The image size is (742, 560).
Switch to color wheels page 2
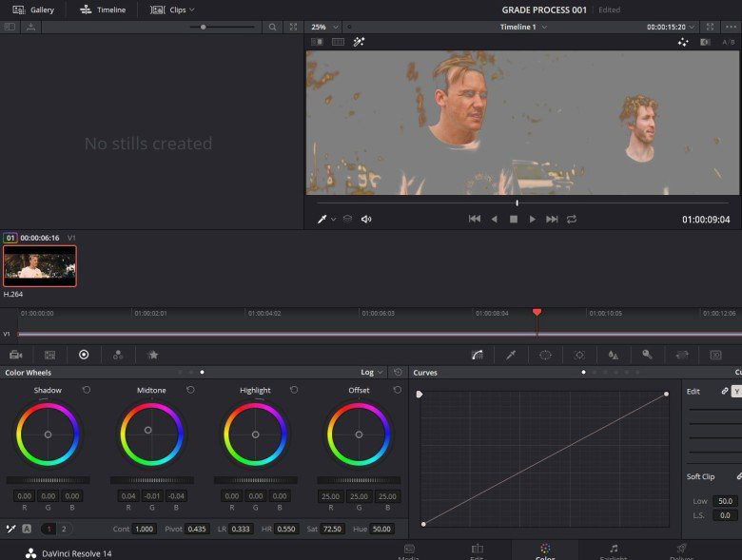pos(64,529)
